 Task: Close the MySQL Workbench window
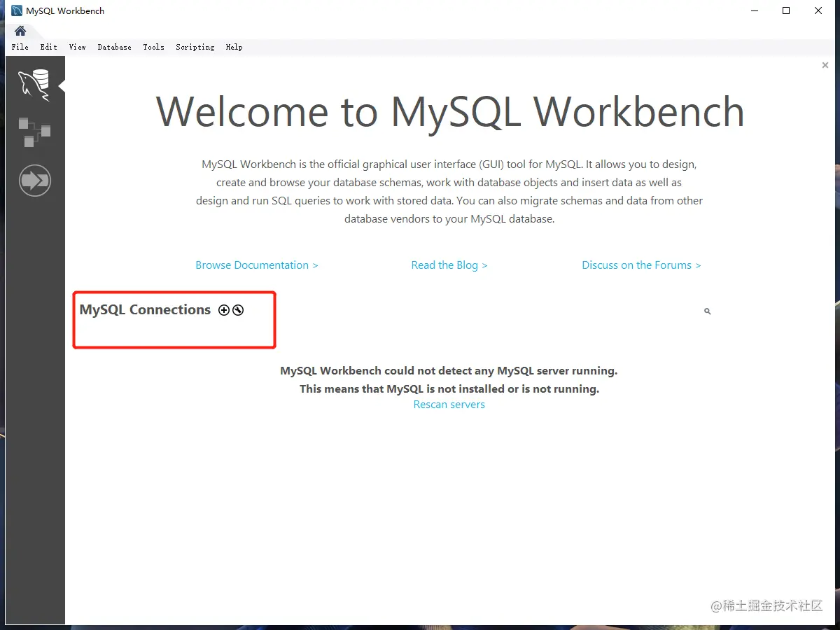[x=818, y=10]
